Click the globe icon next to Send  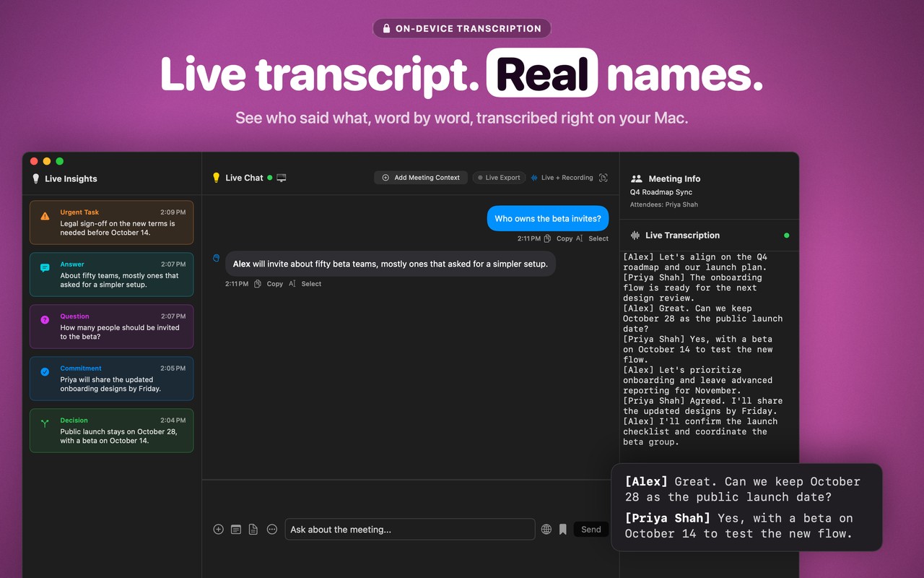[x=546, y=530]
